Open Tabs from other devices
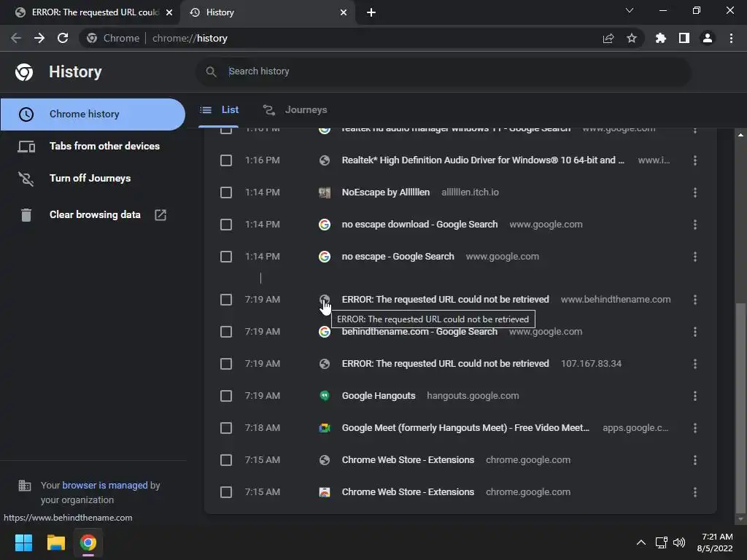Screen dimensions: 747x560 93,146
